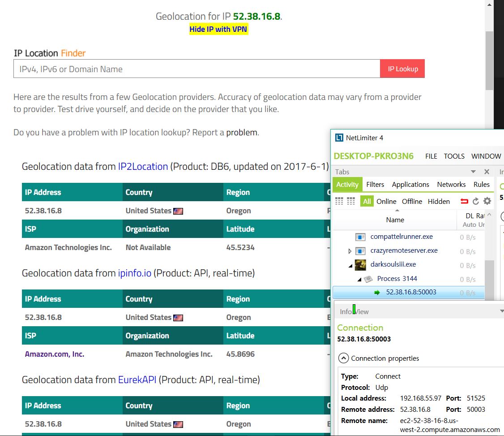Click the crazyremoteserver.exe application icon
The image size is (504, 436).
360,251
